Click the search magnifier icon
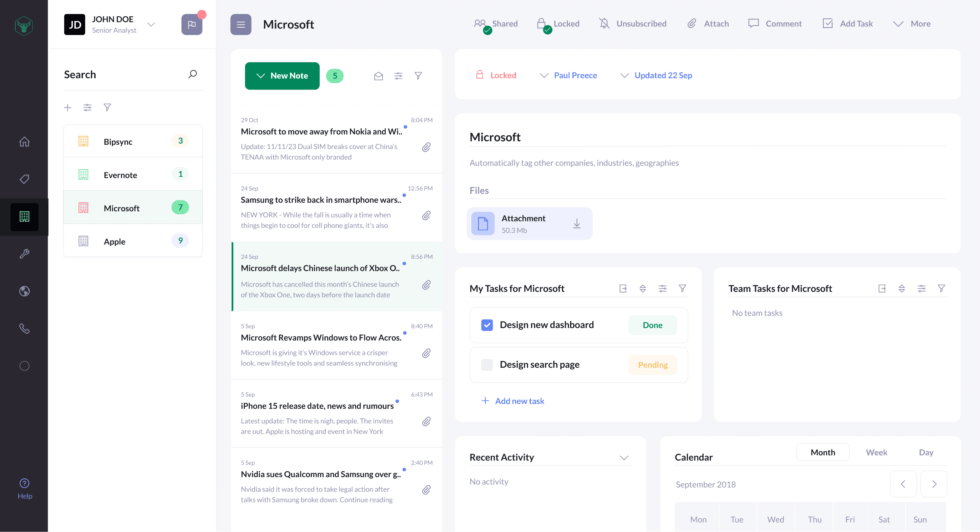980x532 pixels. tap(192, 74)
